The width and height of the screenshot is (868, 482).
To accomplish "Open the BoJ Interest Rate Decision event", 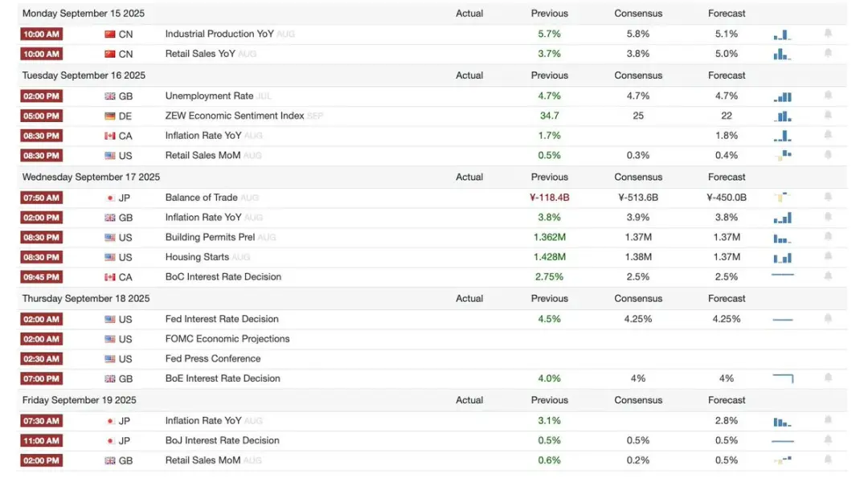I will click(x=222, y=440).
